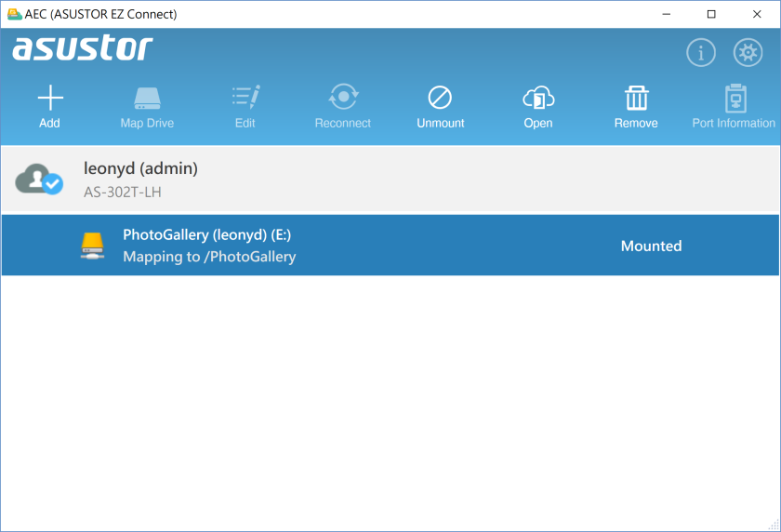The height and width of the screenshot is (532, 781).
Task: Select PhotoGallery (leonyd) (E:) drive row
Action: (390, 246)
